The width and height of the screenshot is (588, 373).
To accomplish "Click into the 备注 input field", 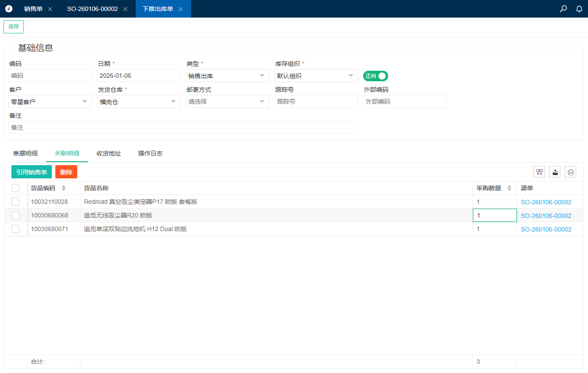I will click(183, 127).
